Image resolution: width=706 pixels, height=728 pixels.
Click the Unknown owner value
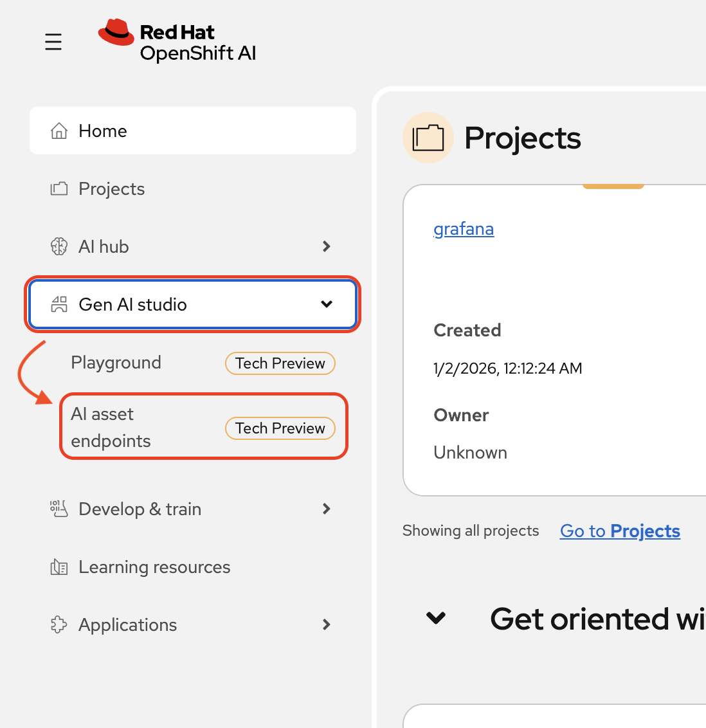click(470, 453)
